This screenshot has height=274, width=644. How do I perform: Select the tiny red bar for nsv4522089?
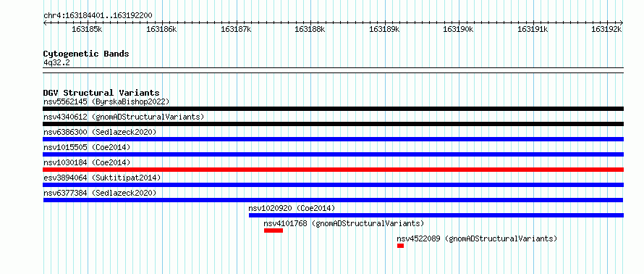click(x=400, y=246)
